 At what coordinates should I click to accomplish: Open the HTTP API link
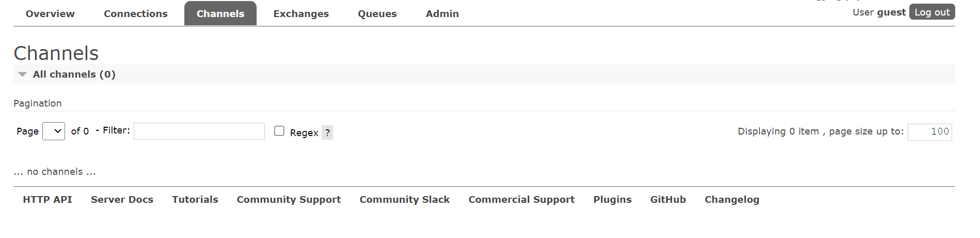point(48,200)
